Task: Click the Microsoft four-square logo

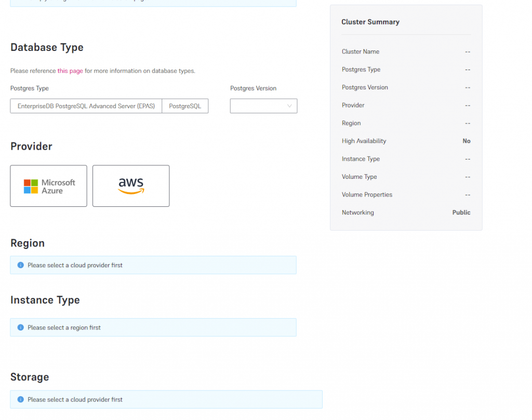Action: (x=31, y=187)
